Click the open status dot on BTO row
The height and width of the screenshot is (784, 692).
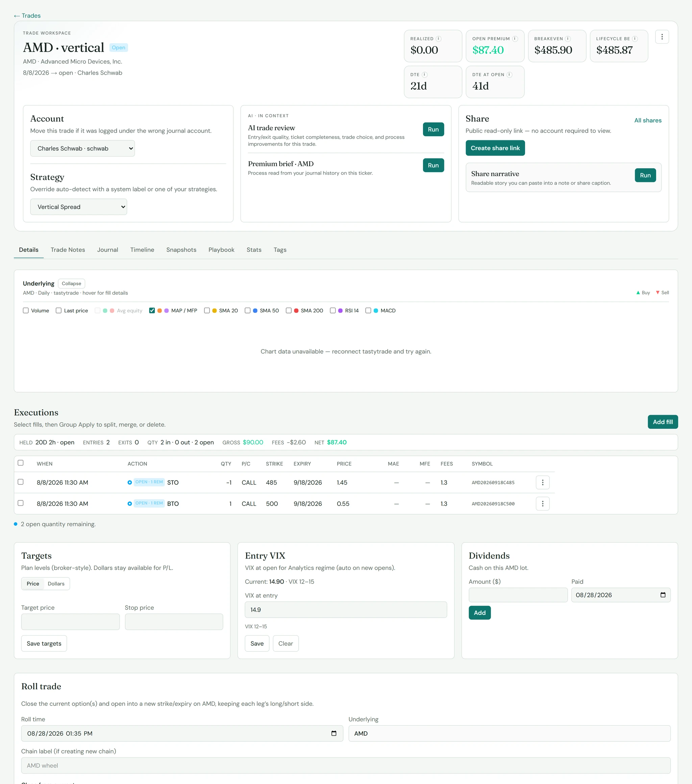click(130, 504)
